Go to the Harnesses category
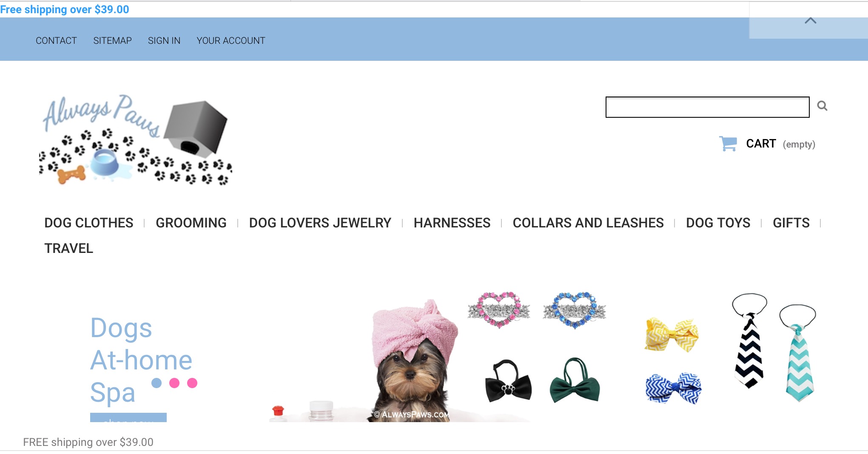The image size is (868, 454). 452,223
